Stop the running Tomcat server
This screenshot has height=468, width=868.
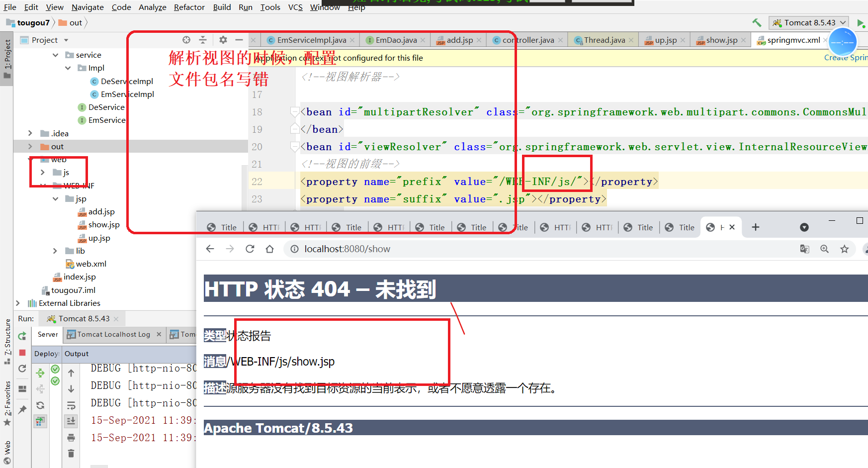click(x=22, y=353)
